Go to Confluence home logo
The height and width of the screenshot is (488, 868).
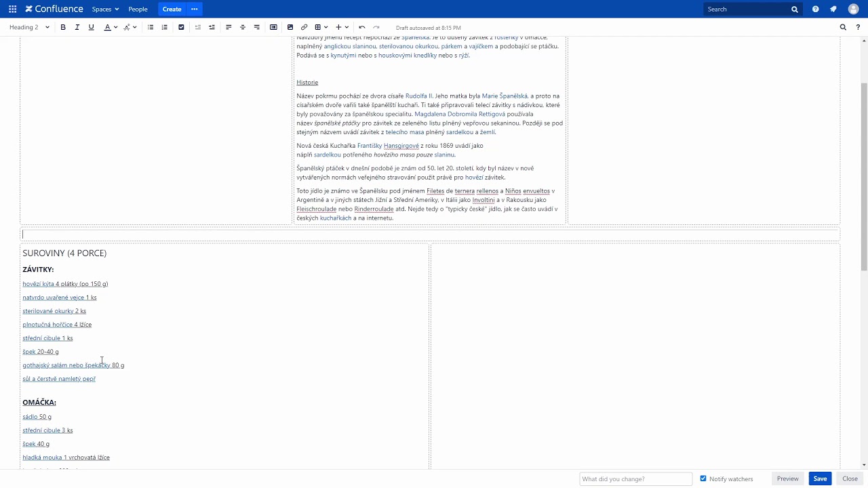tap(54, 9)
